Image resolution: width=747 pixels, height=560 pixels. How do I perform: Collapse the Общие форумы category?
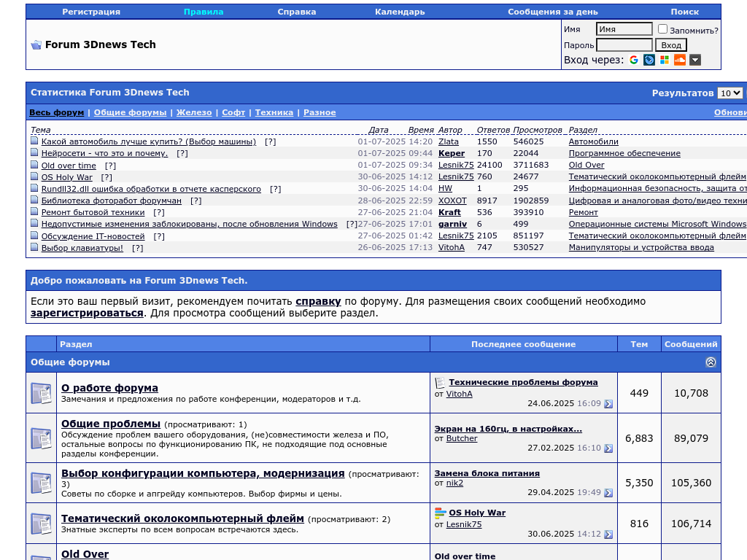coord(711,362)
